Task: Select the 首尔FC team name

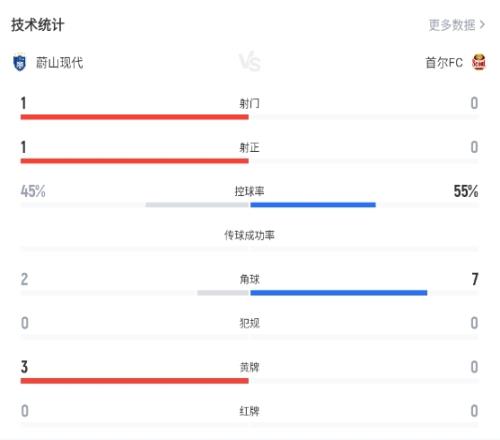Action: 444,62
